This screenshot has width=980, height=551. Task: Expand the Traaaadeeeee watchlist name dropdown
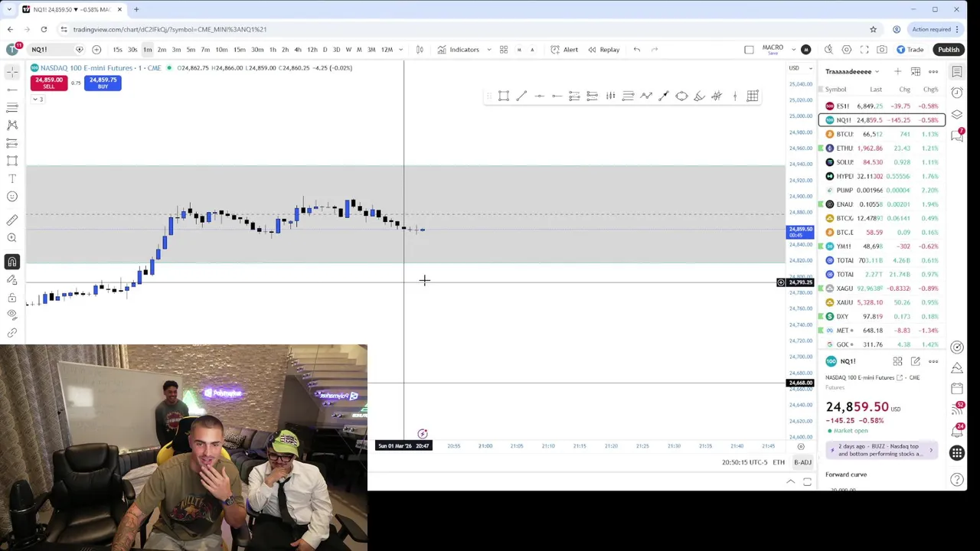[852, 71]
